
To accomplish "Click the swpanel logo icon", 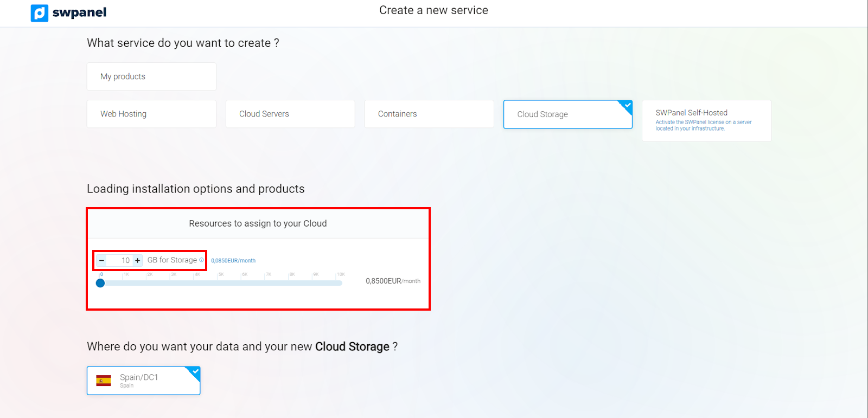I will (x=40, y=13).
